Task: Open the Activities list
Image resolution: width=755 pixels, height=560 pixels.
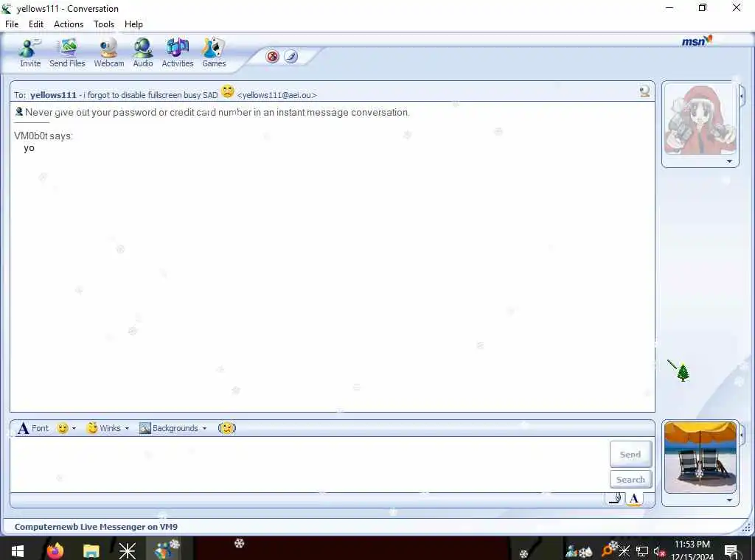Action: coord(177,53)
